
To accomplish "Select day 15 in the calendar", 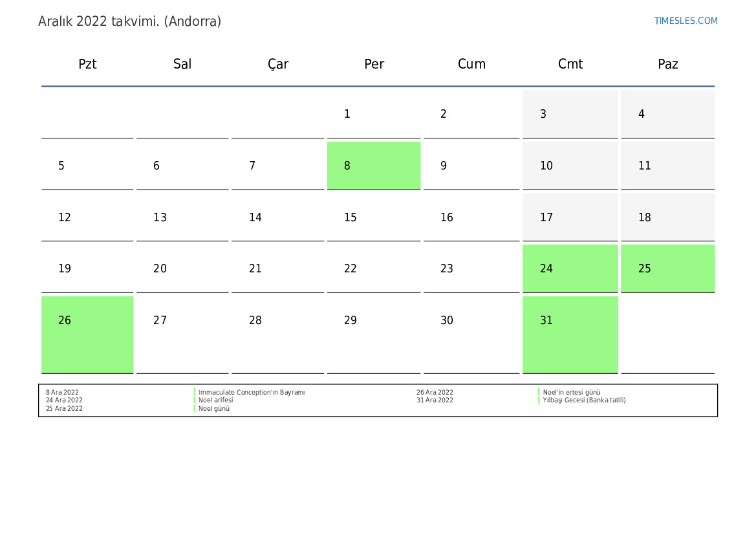I will pyautogui.click(x=374, y=217).
